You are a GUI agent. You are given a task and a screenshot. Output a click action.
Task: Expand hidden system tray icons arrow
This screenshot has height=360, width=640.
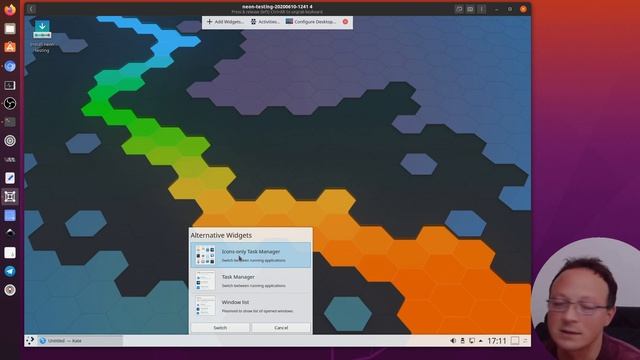(x=481, y=340)
